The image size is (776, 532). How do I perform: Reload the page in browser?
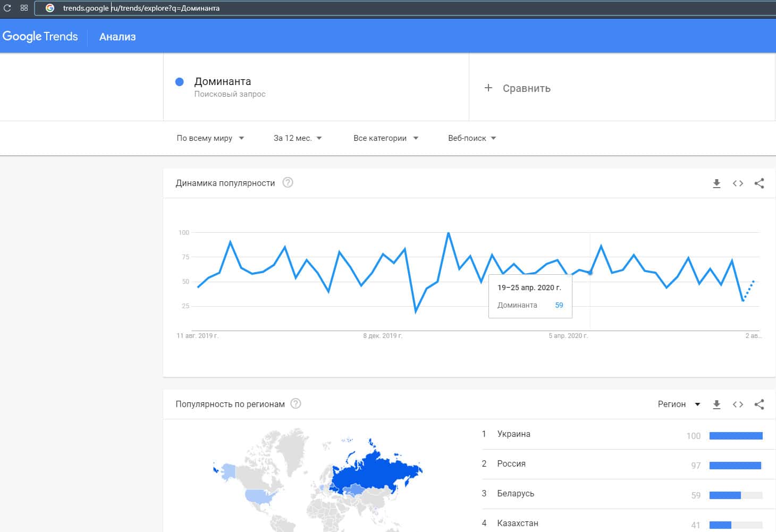coord(7,8)
